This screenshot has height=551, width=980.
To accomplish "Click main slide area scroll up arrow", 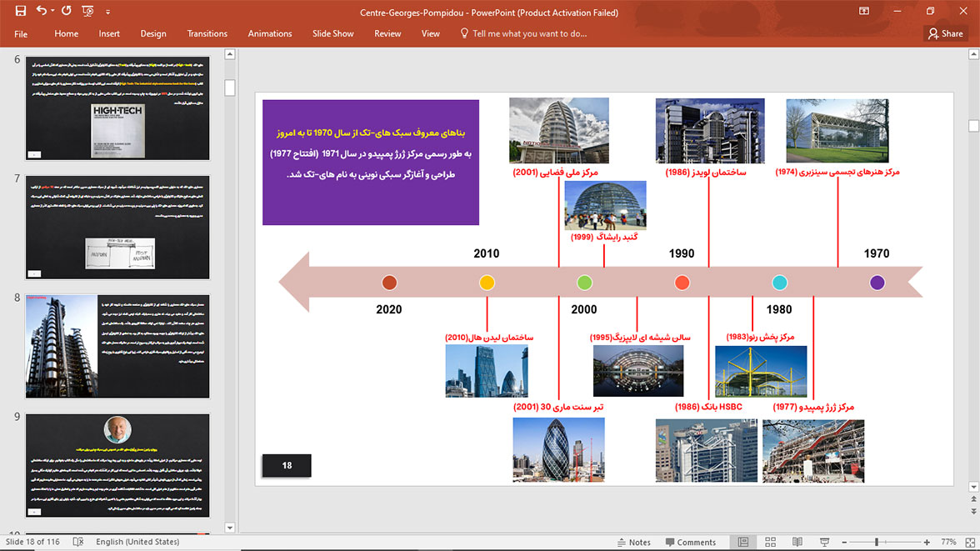I will click(x=973, y=54).
